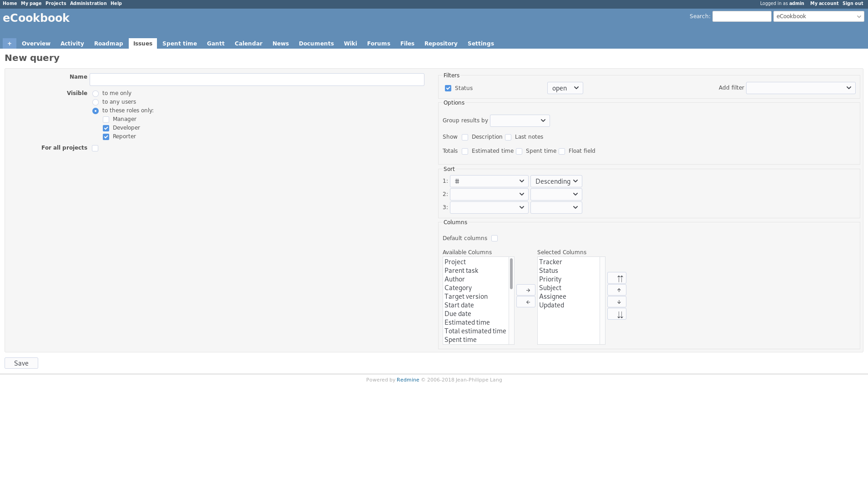Check the For all projects box
Screen dimensions: 868x487
tap(95, 148)
